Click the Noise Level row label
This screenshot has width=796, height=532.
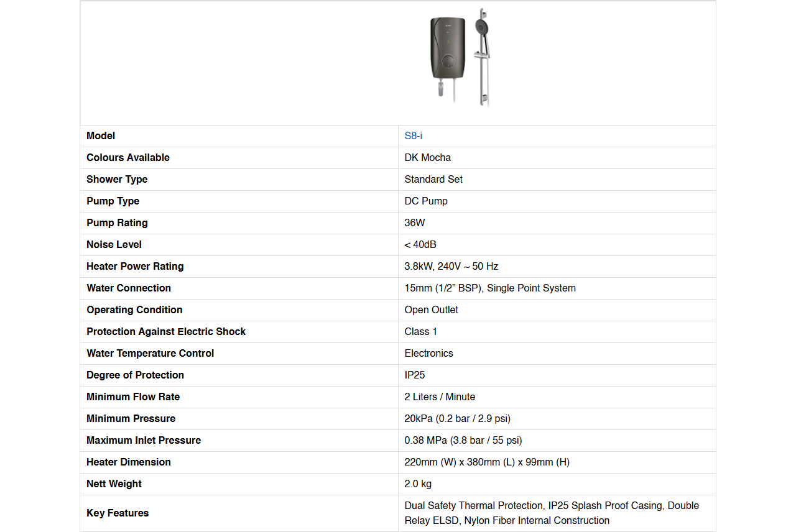pyautogui.click(x=114, y=245)
